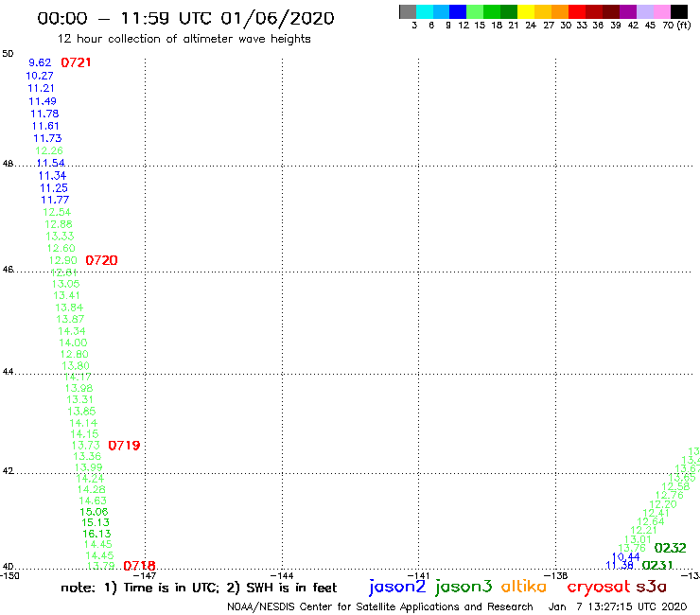This screenshot has width=700, height=615.
Task: Click the cyan legend swatch
Action: click(425, 11)
